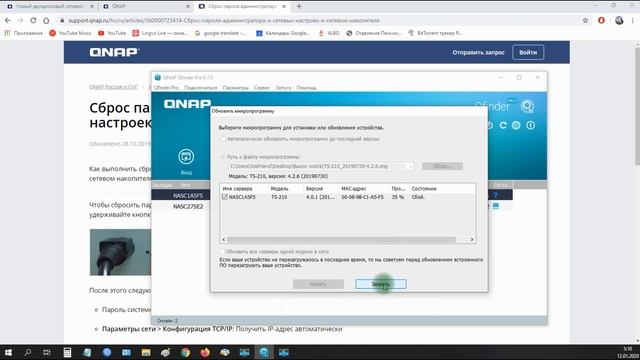Open Chrome from the taskbar

coord(185,352)
